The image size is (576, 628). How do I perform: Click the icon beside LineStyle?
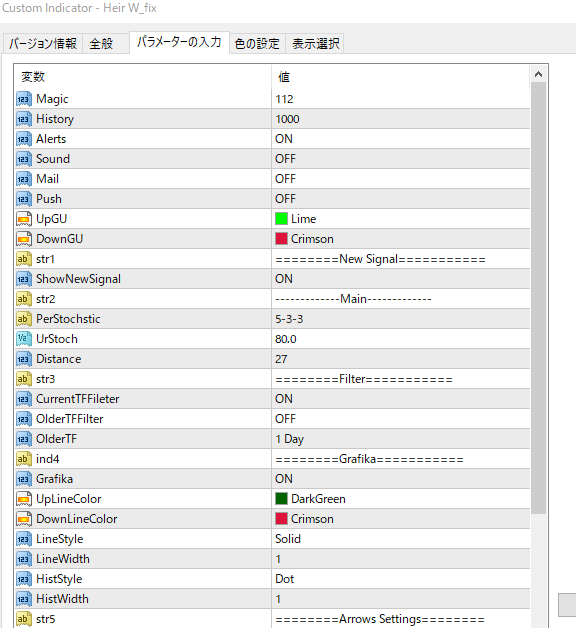pos(24,539)
